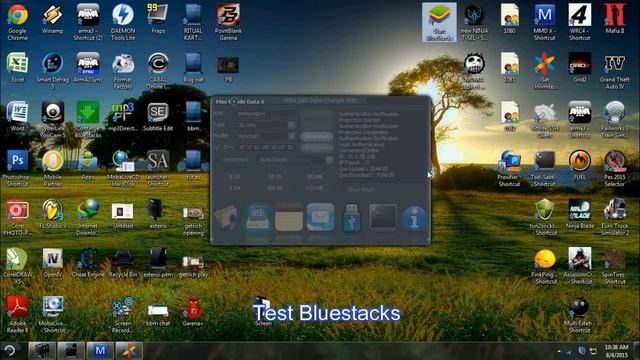This screenshot has height=360, width=640.
Task: Open the Ninja Blade icon
Action: [580, 213]
